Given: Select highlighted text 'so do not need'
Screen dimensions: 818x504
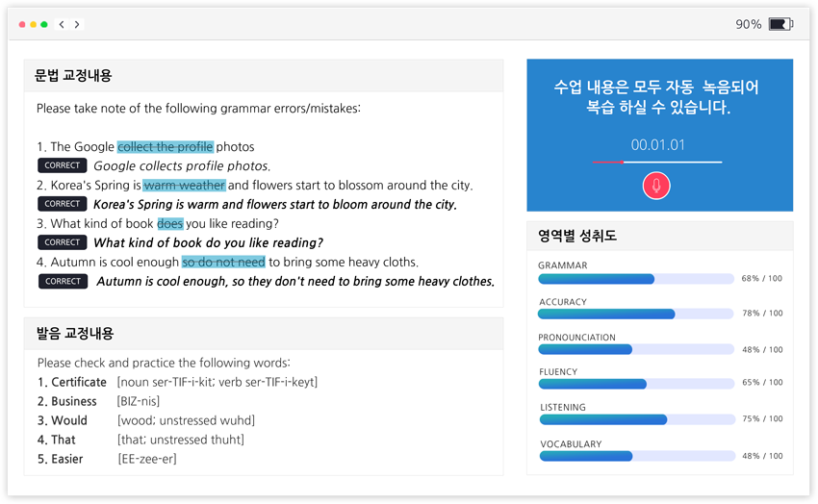Looking at the screenshot, I should click(x=223, y=262).
